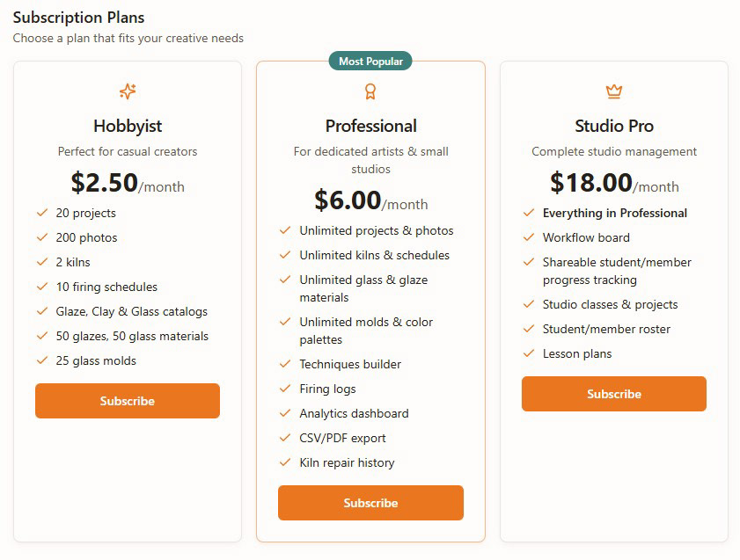Click "Workflow board" feature text
The width and height of the screenshot is (740, 560).
(x=586, y=237)
